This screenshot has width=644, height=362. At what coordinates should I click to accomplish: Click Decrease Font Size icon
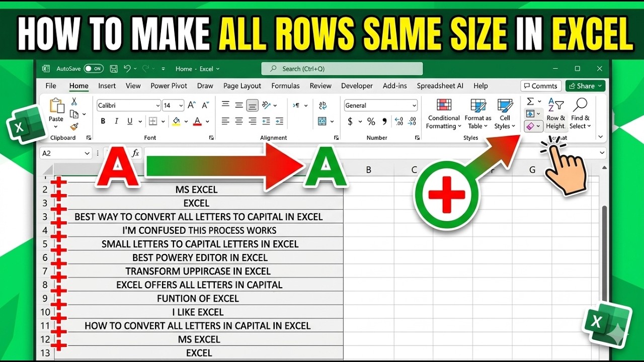coord(205,106)
